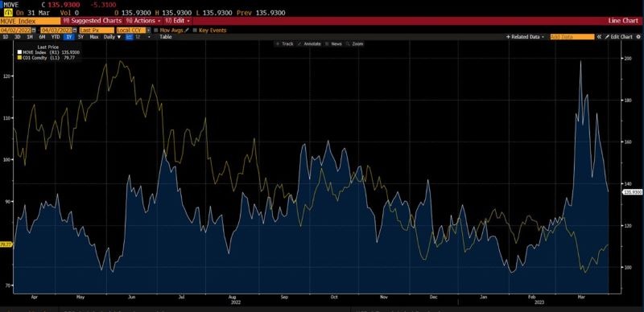Select the YTD time range

click(56, 37)
